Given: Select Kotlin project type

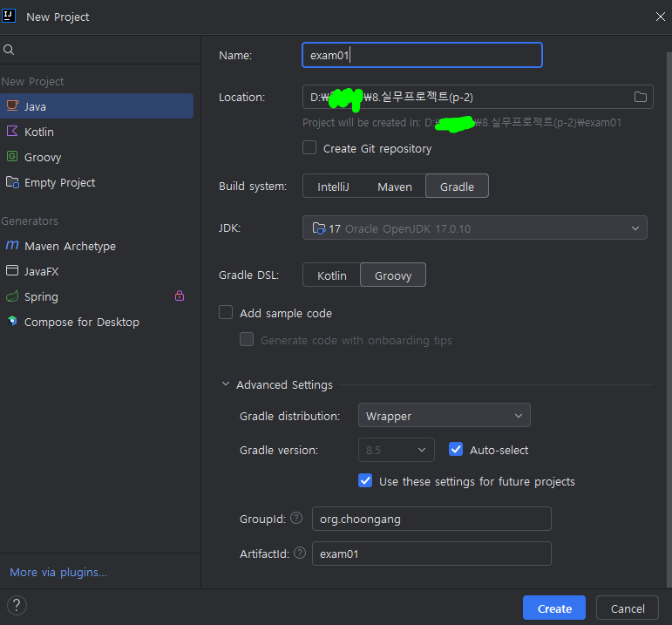Looking at the screenshot, I should pos(97,132).
